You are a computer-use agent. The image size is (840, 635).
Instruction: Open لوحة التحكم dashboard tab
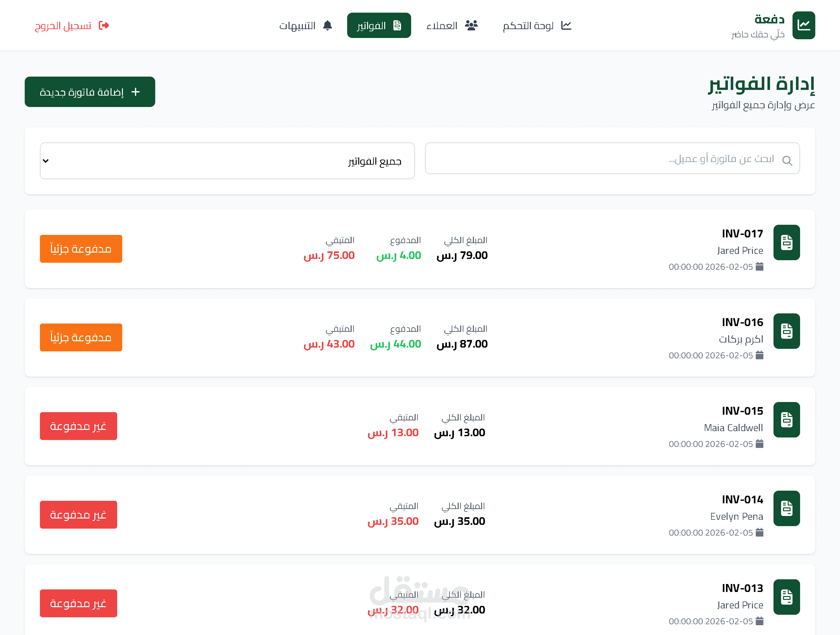point(536,25)
